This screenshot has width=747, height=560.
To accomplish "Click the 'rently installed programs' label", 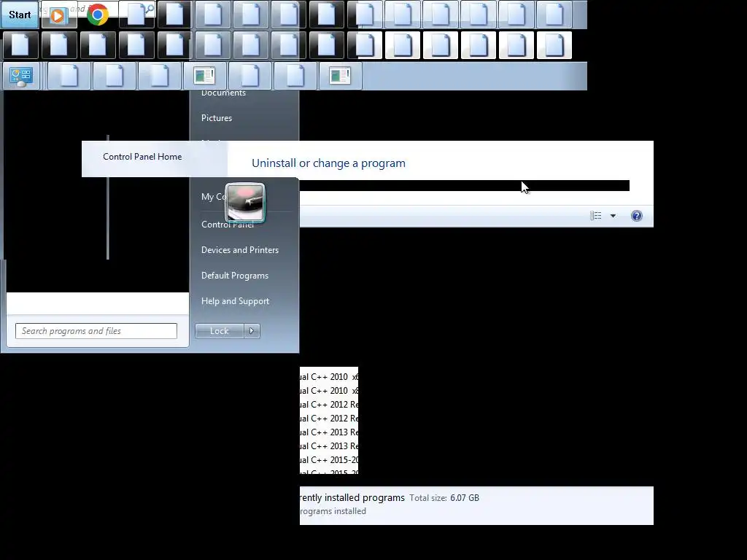I will [352, 497].
